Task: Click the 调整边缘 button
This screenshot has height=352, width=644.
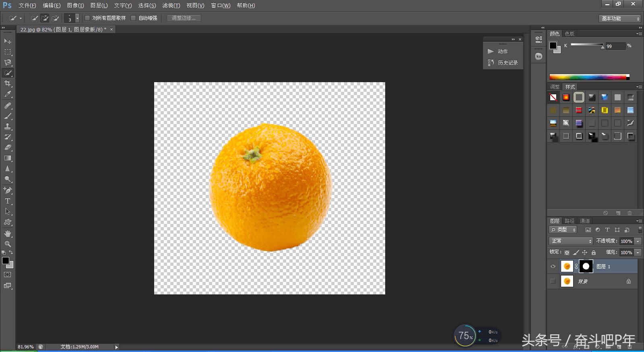Action: 184,18
